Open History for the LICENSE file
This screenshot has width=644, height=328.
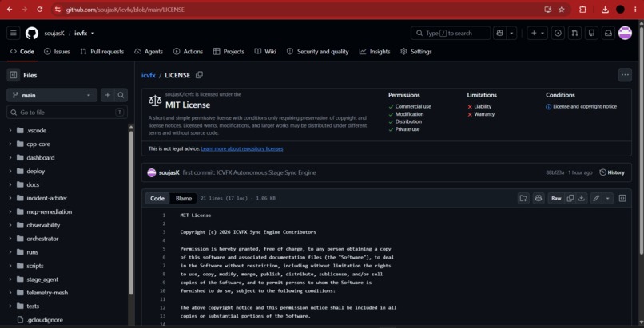(x=612, y=172)
